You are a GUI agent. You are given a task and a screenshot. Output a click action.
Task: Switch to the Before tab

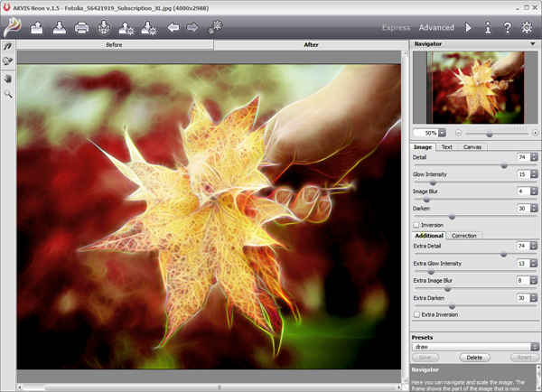click(115, 43)
